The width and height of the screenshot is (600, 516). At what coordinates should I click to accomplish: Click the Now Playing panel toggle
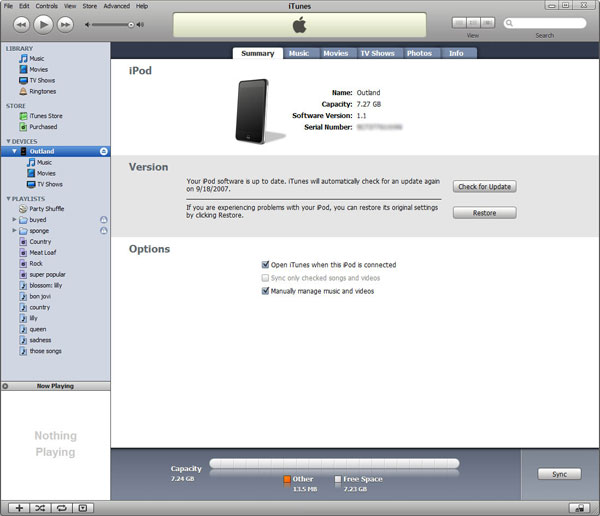pos(5,386)
